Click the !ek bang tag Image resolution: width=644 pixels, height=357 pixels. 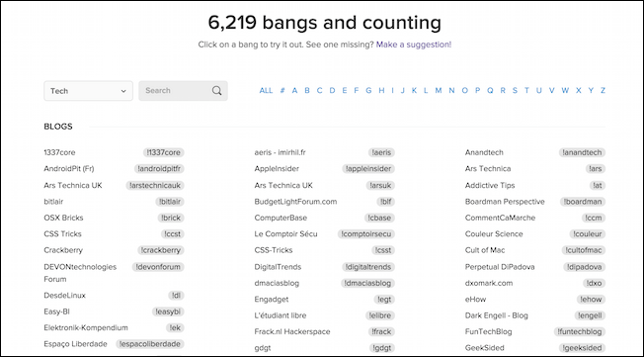pyautogui.click(x=176, y=327)
